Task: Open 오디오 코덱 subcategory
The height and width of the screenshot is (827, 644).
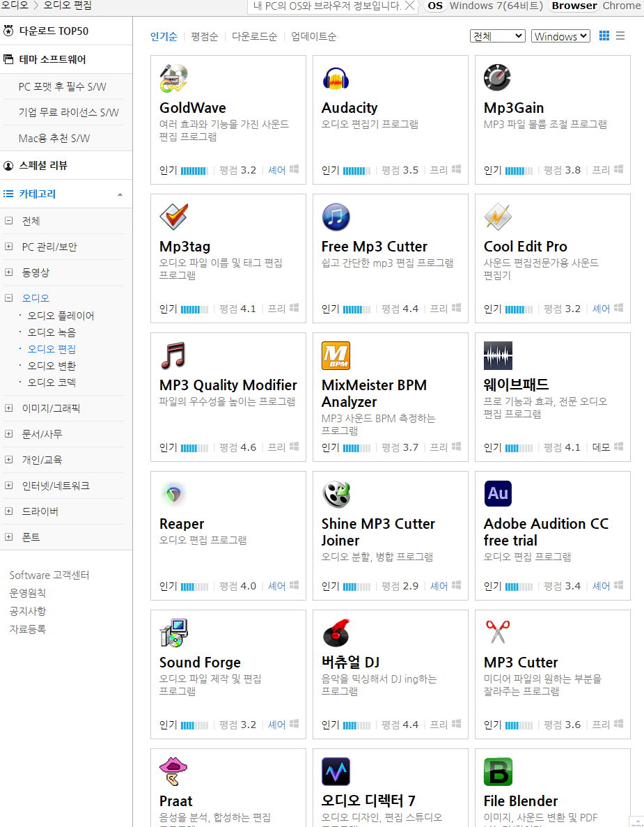Action: coord(52,382)
